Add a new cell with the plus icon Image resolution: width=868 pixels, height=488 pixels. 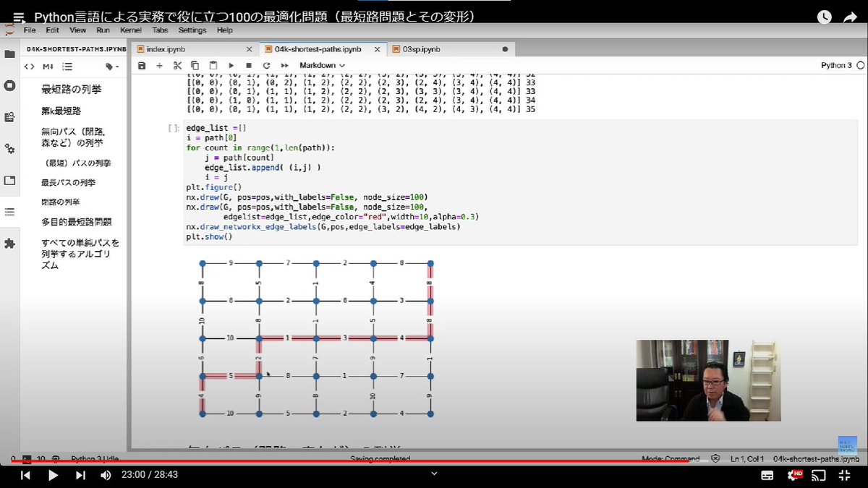159,65
